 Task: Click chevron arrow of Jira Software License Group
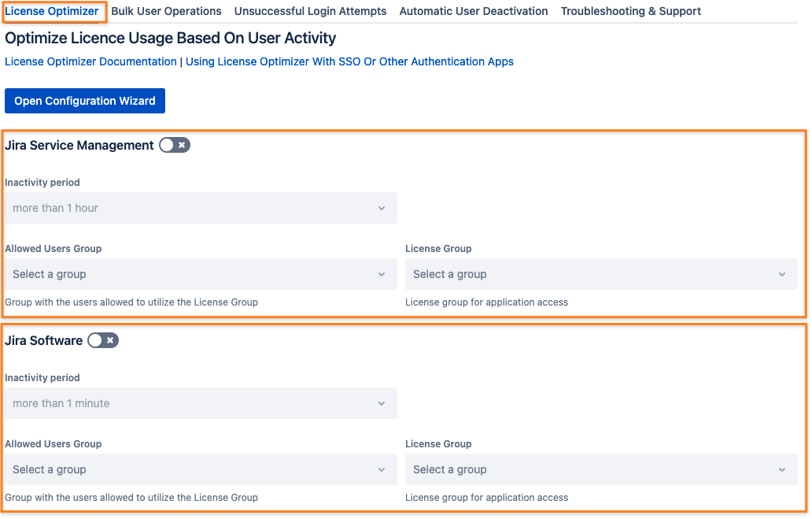pyautogui.click(x=782, y=469)
